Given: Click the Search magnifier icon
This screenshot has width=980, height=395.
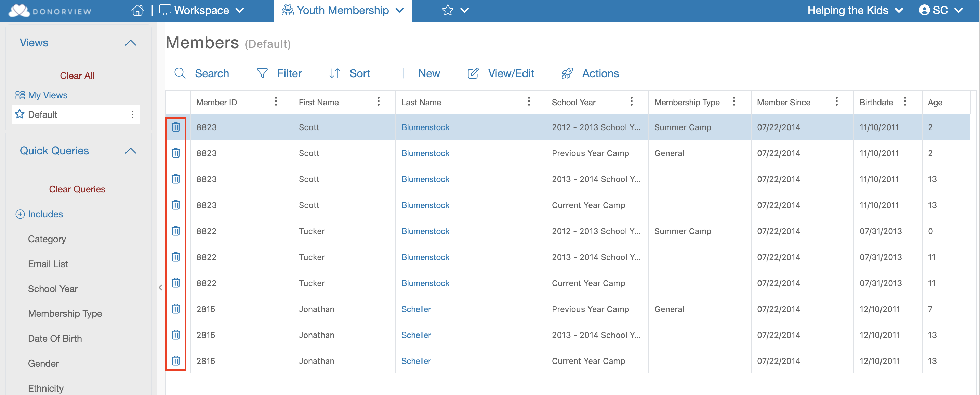Looking at the screenshot, I should pos(180,73).
